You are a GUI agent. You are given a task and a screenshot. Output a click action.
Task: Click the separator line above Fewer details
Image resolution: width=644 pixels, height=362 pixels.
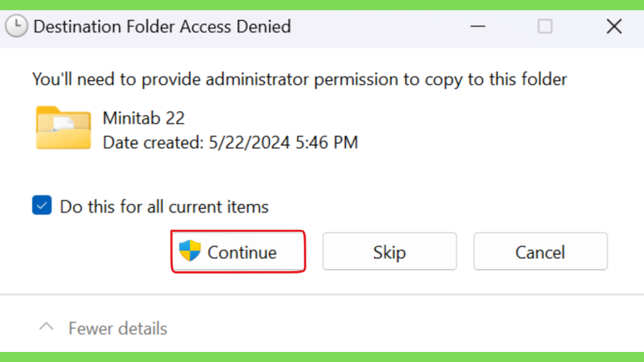pyautogui.click(x=322, y=295)
